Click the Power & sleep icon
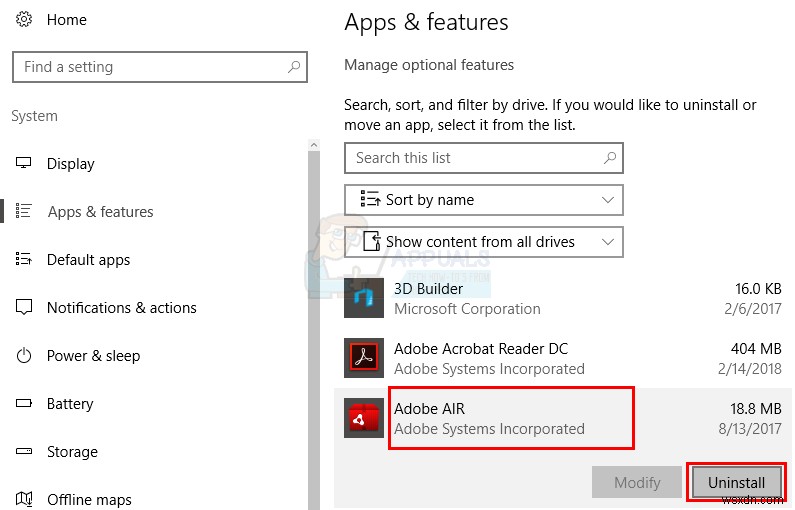Screen dimensions: 795x510 tap(23, 355)
